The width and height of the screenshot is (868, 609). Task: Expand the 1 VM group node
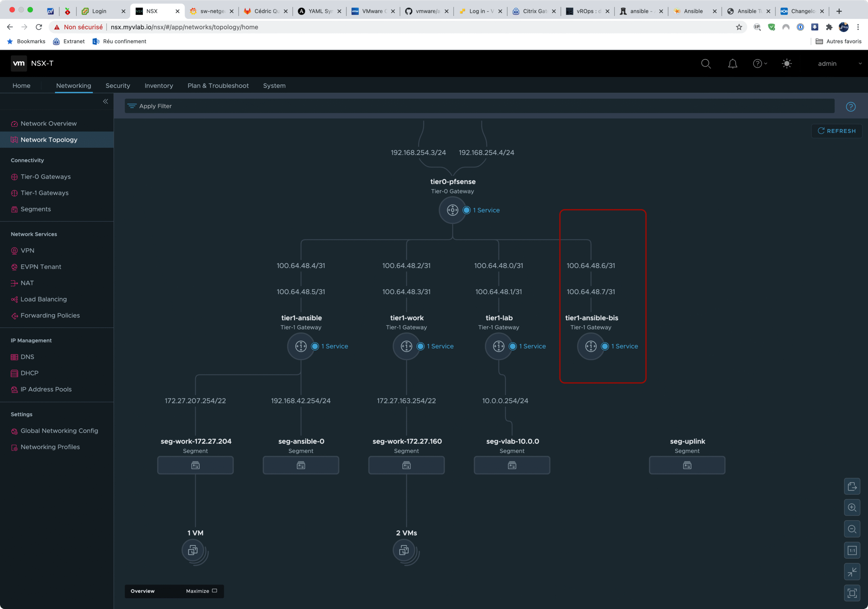click(x=193, y=550)
